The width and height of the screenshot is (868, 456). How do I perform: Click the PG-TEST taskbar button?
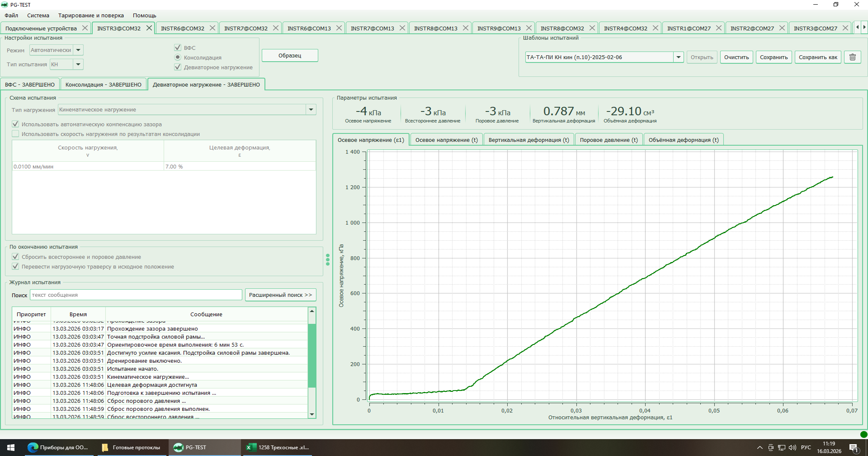tap(205, 448)
